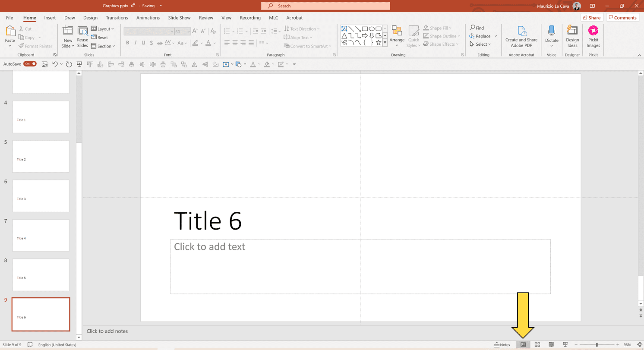Screen dimensions: 644x350
Task: Select the Title 3 slide thumbnail
Action: [41, 196]
